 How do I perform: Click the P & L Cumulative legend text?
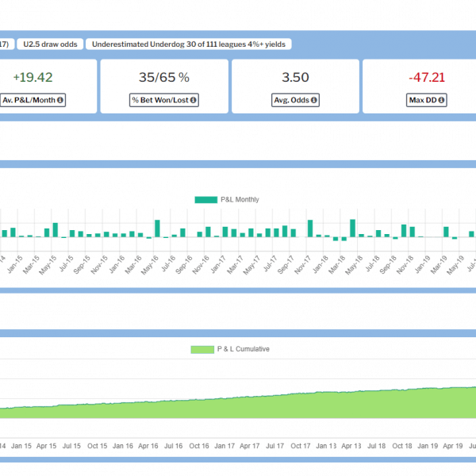point(244,349)
